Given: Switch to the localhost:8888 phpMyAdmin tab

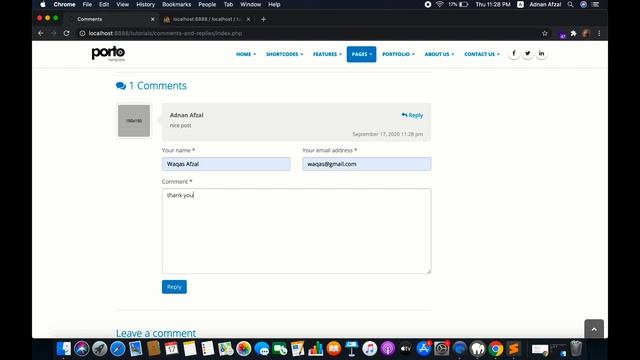Looking at the screenshot, I should coord(206,19).
